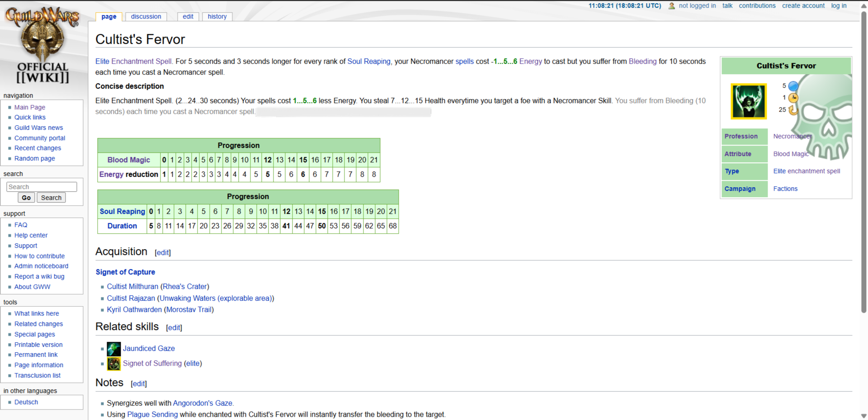This screenshot has height=420, width=868.
Task: Open the history tab
Action: pos(217,16)
